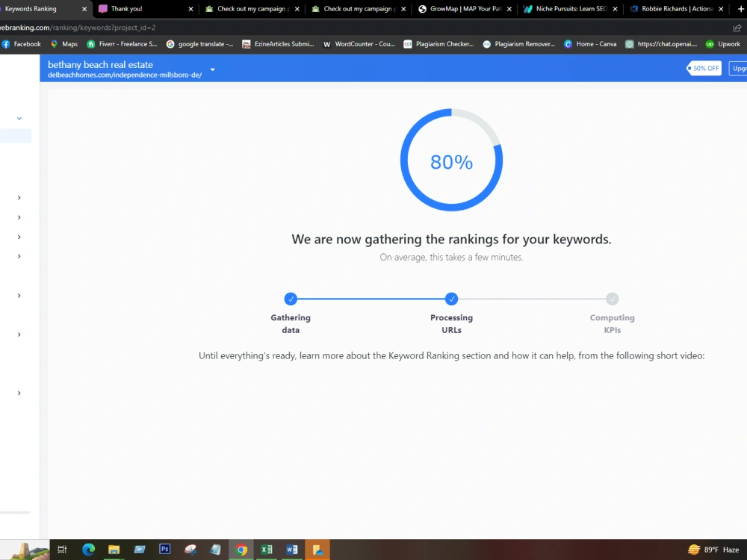Viewport: 747px width, 560px height.
Task: Expand the sixth sidebar section chevron
Action: click(19, 295)
